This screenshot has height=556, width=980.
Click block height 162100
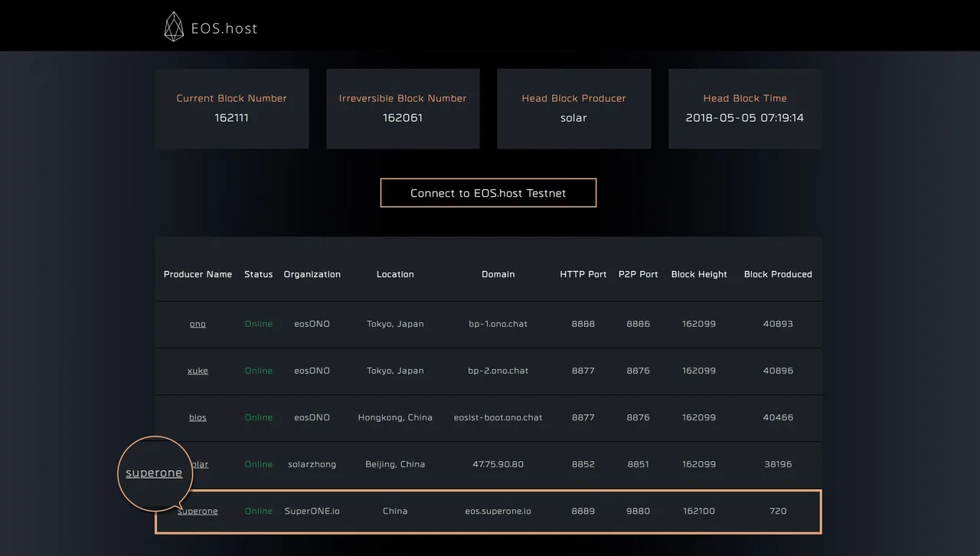coord(699,511)
